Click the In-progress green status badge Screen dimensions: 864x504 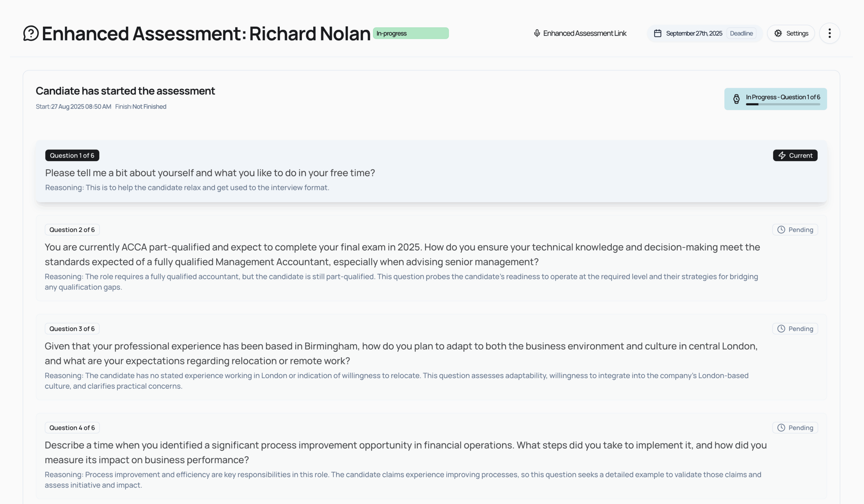coord(410,33)
